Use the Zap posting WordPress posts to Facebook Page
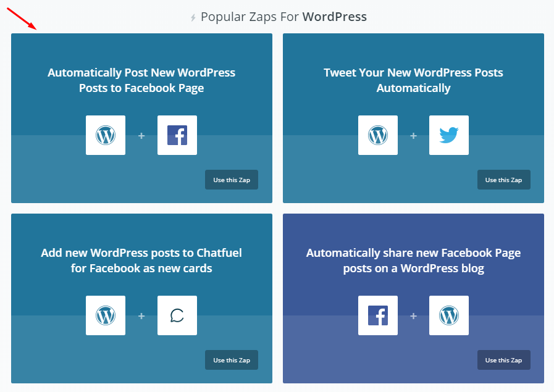Screen dimensions: 554x392 click(x=232, y=180)
